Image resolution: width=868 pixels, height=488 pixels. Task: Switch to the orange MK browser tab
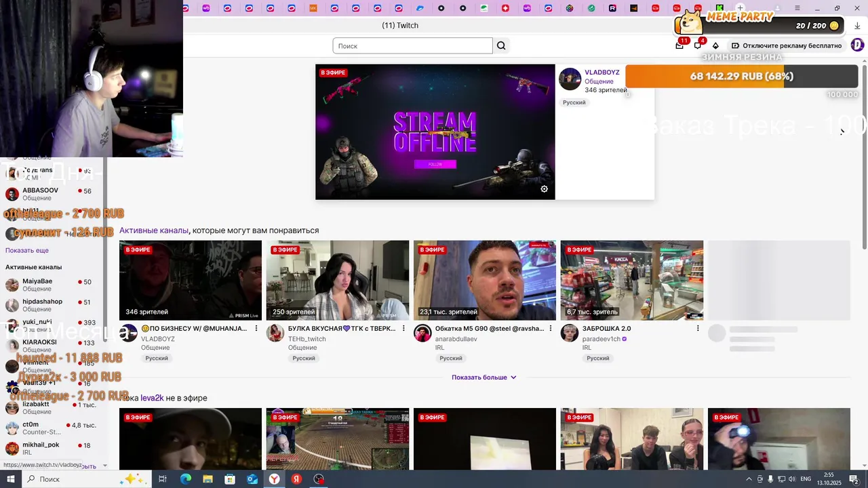[x=313, y=8]
